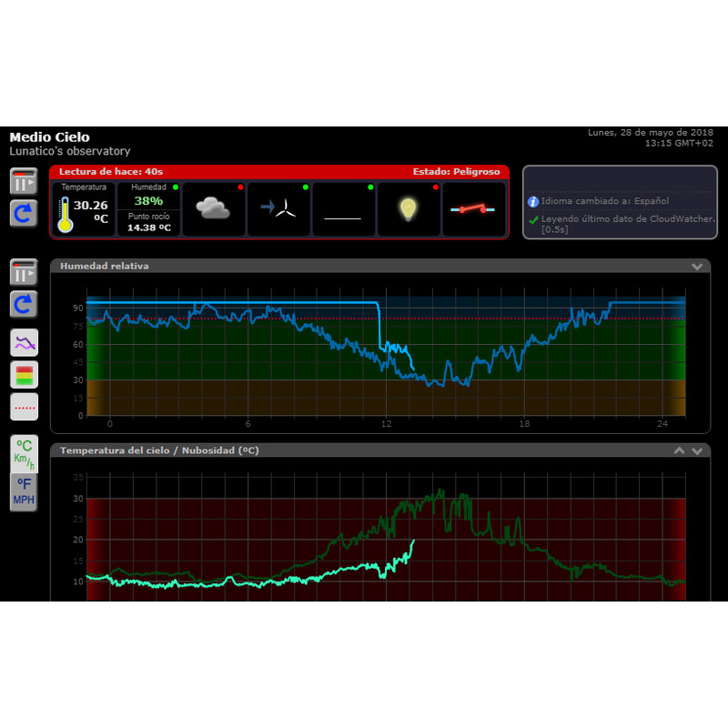Click the Humedad 38% reading panel
The width and height of the screenshot is (728, 728).
pyautogui.click(x=148, y=208)
